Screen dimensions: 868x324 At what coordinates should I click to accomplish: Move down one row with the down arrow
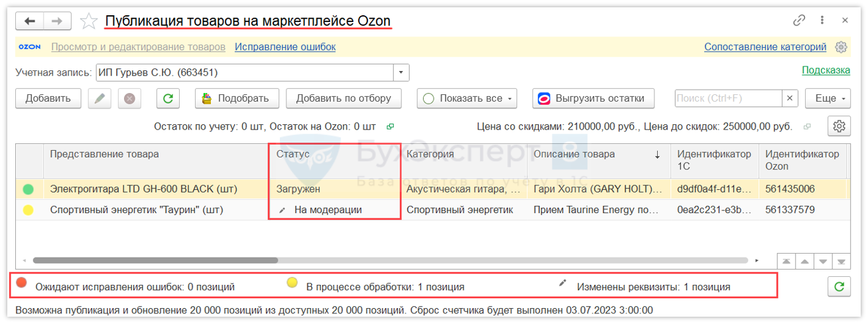[823, 261]
